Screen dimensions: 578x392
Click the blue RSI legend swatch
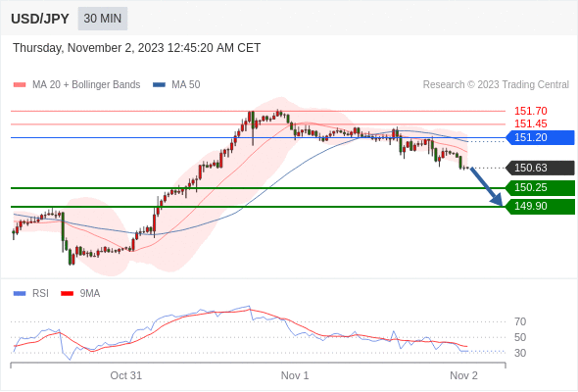20,294
